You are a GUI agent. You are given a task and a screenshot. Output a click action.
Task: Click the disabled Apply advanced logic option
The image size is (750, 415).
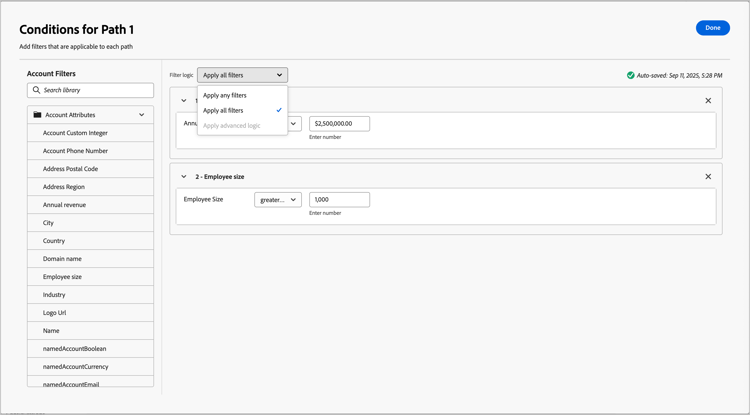243,126
